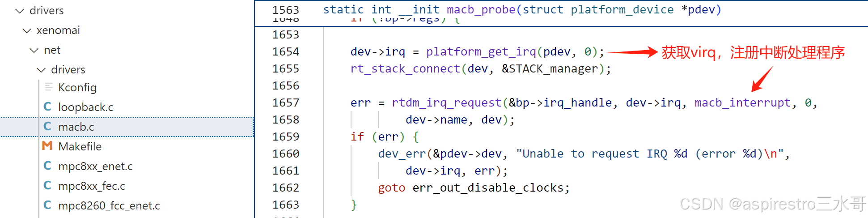The width and height of the screenshot is (868, 218).
Task: Click err_out_disable_clocks goto label
Action: pos(488,188)
